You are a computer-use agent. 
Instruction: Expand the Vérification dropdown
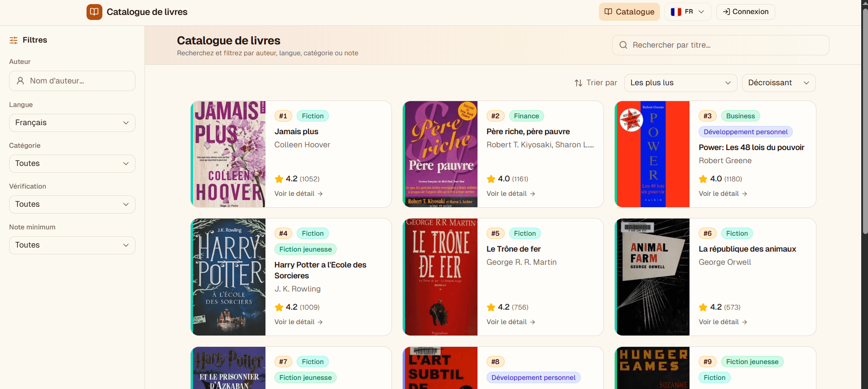pyautogui.click(x=72, y=204)
